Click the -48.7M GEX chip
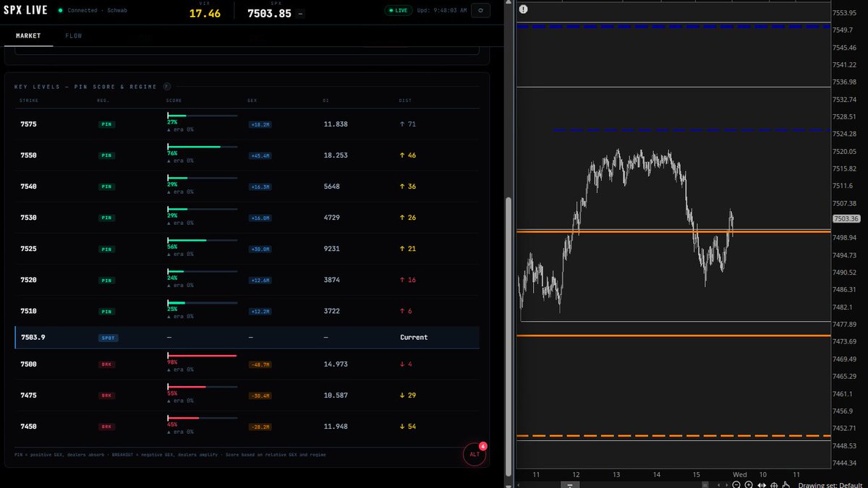868x488 pixels. pos(260,364)
